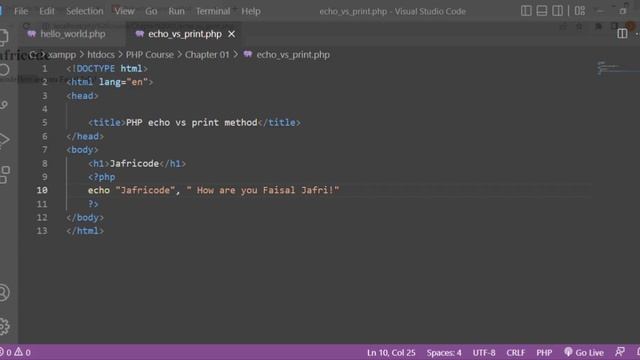Open Source Control in activity bar
640x360 pixels.
[4, 105]
